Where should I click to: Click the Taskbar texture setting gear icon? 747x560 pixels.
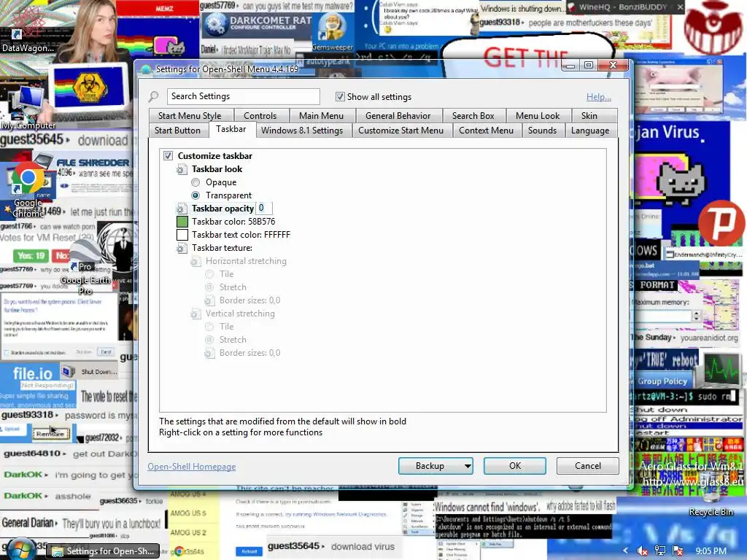click(182, 248)
